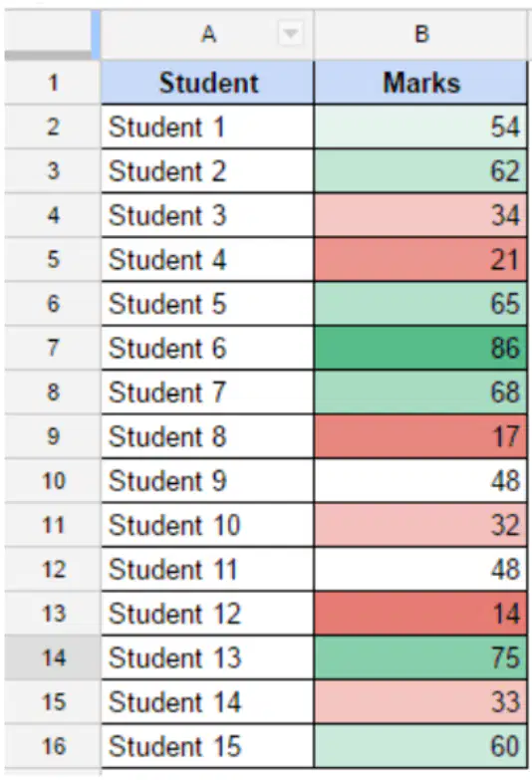
Task: Click row number 7 header
Action: pyautogui.click(x=53, y=348)
